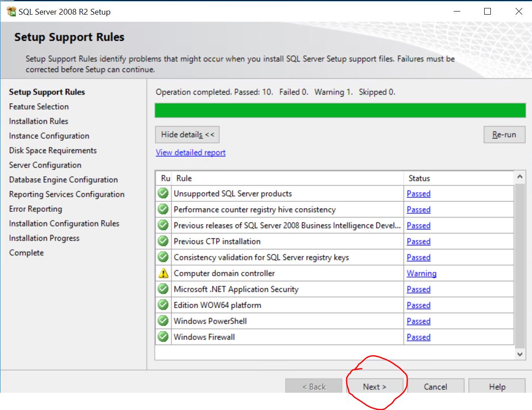Click Operation completed summary line
The height and width of the screenshot is (410, 532).
coord(276,92)
